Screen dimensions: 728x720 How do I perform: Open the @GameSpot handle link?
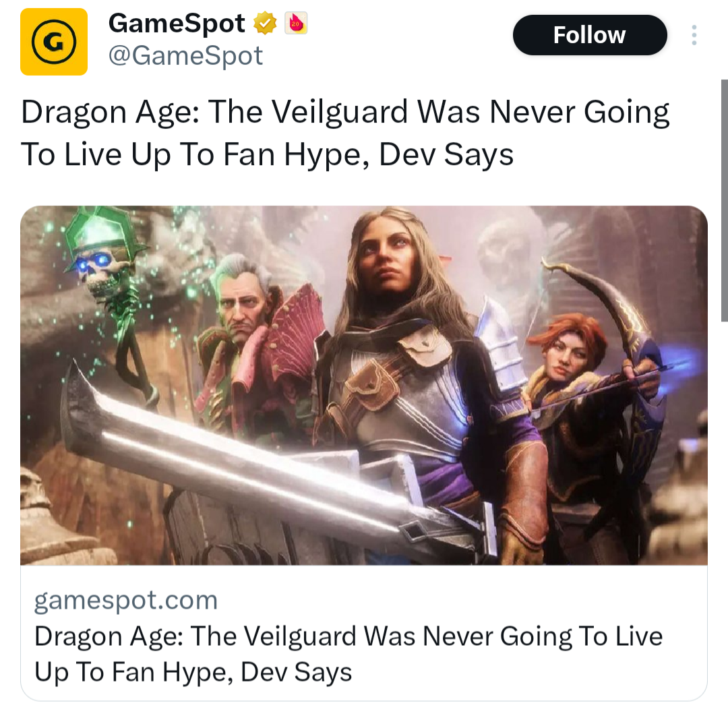point(185,56)
